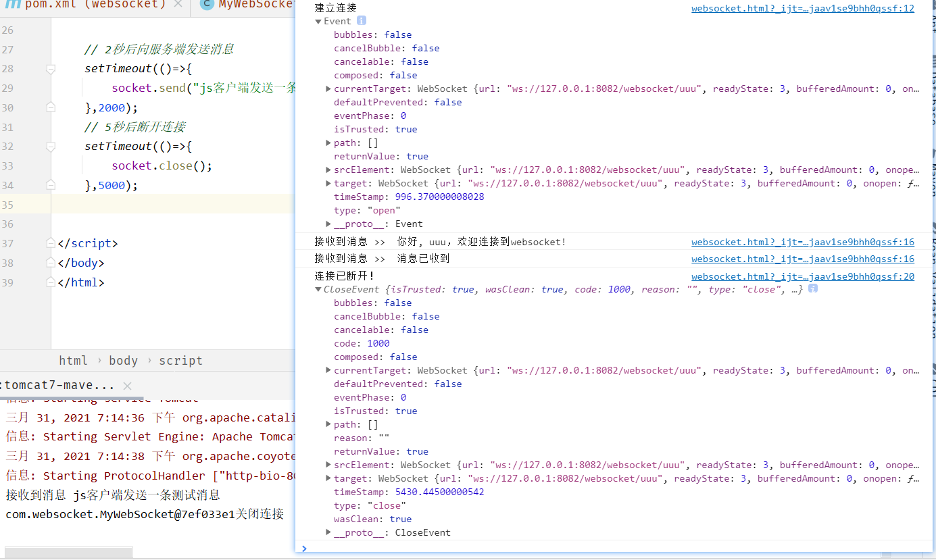Screen dimensions: 936x560
Task: Click the fold marker beside </html> line 39
Action: tap(51, 282)
